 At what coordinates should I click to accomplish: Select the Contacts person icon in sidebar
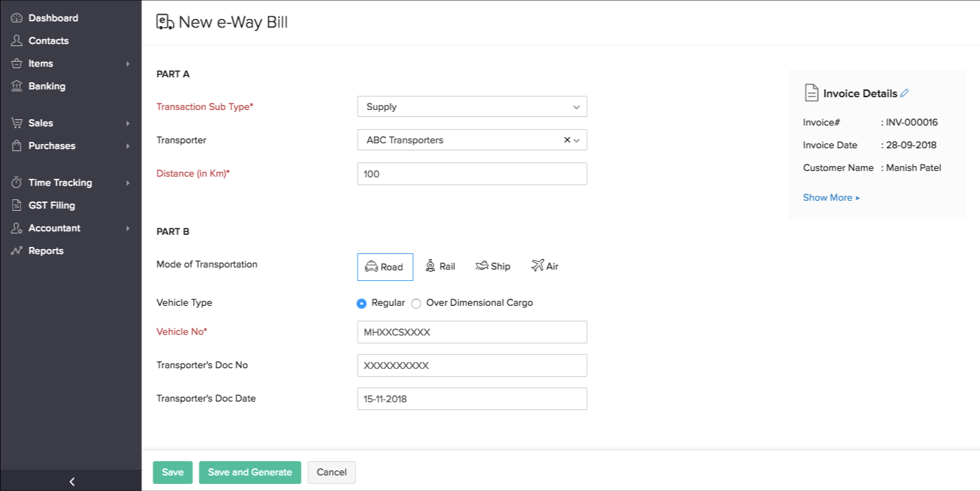pyautogui.click(x=16, y=40)
